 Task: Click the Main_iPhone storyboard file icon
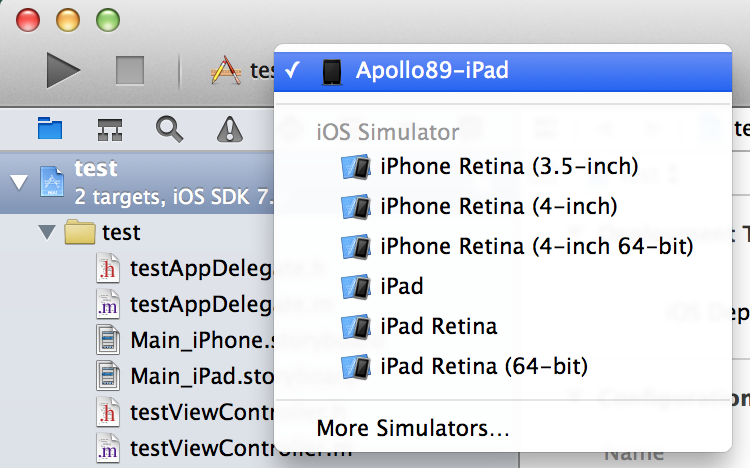pyautogui.click(x=108, y=340)
